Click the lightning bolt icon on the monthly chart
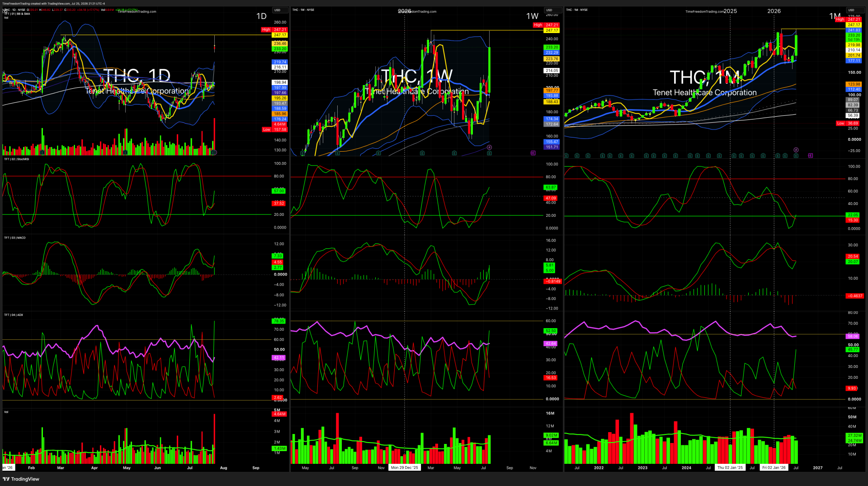This screenshot has width=868, height=486. [796, 150]
